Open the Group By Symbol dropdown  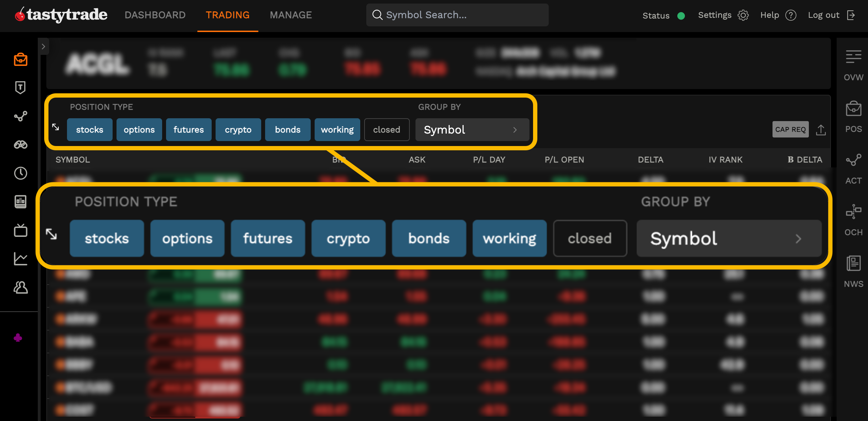click(x=472, y=130)
